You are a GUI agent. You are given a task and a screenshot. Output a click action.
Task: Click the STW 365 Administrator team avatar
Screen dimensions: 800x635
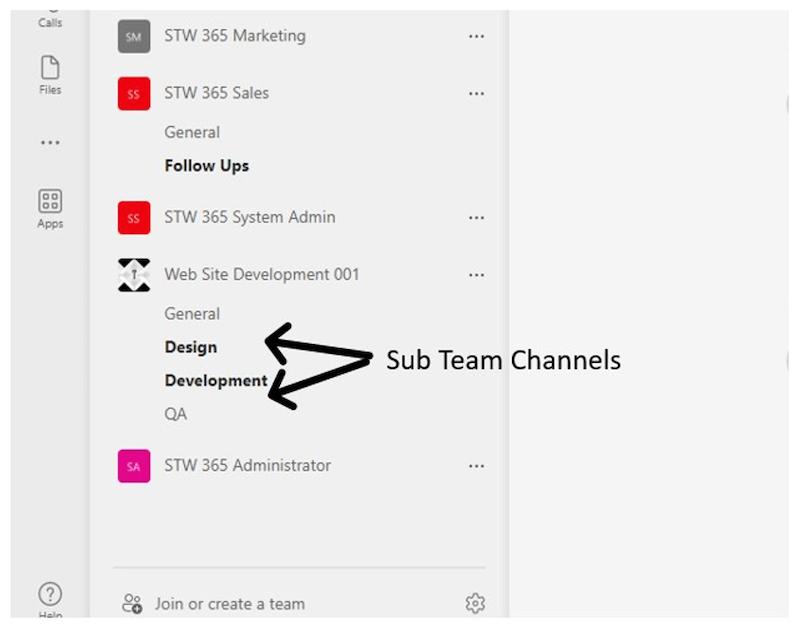pos(133,465)
